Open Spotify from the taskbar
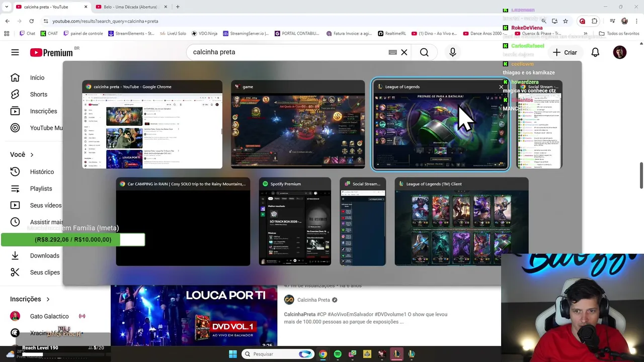This screenshot has width=644, height=362. 338,354
